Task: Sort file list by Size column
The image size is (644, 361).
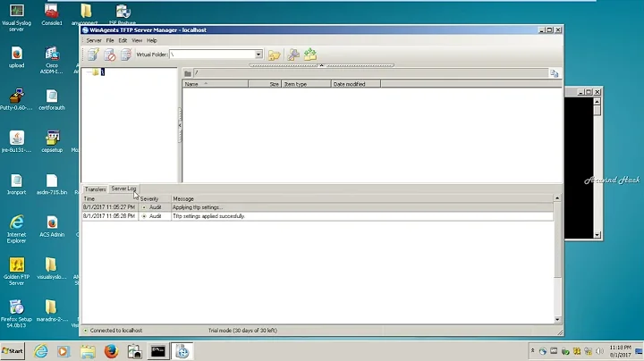Action: (x=265, y=84)
